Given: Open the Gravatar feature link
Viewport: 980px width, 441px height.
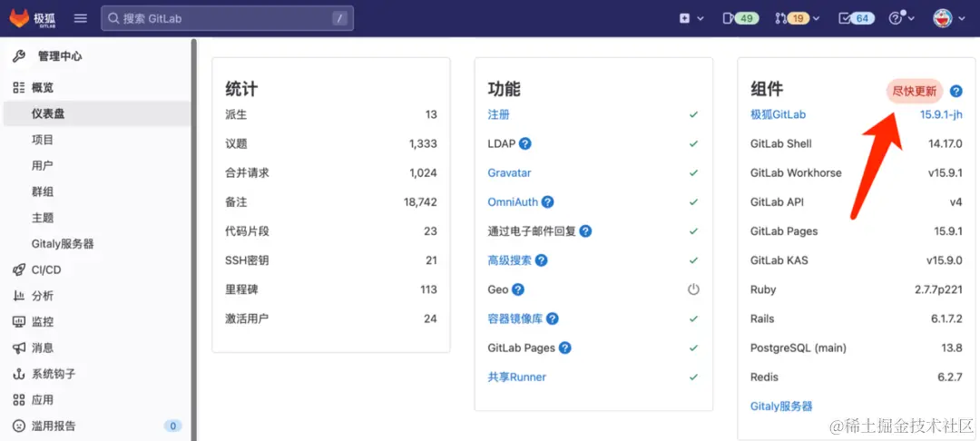Looking at the screenshot, I should click(x=509, y=173).
